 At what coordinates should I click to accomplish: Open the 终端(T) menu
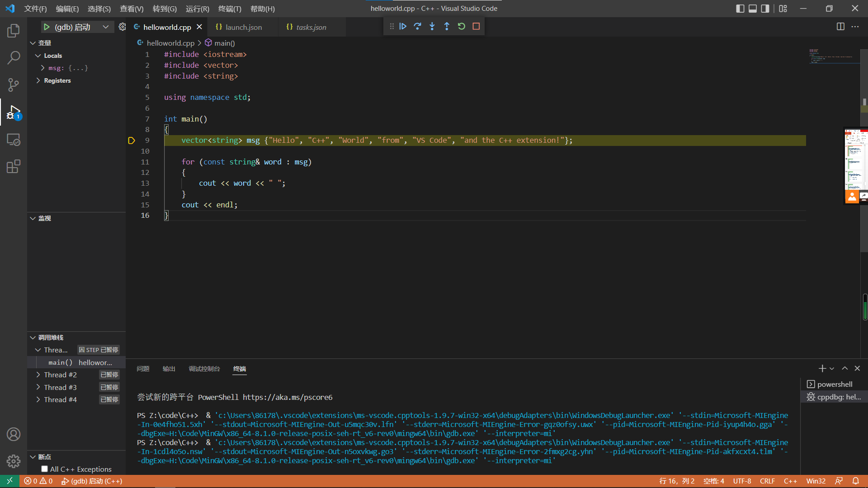(230, 9)
